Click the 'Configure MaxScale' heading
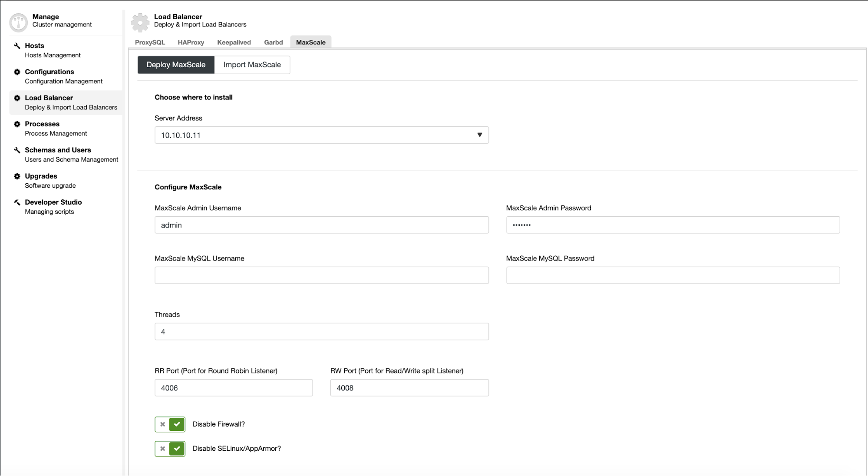Viewport: 868px width, 476px height. point(188,187)
